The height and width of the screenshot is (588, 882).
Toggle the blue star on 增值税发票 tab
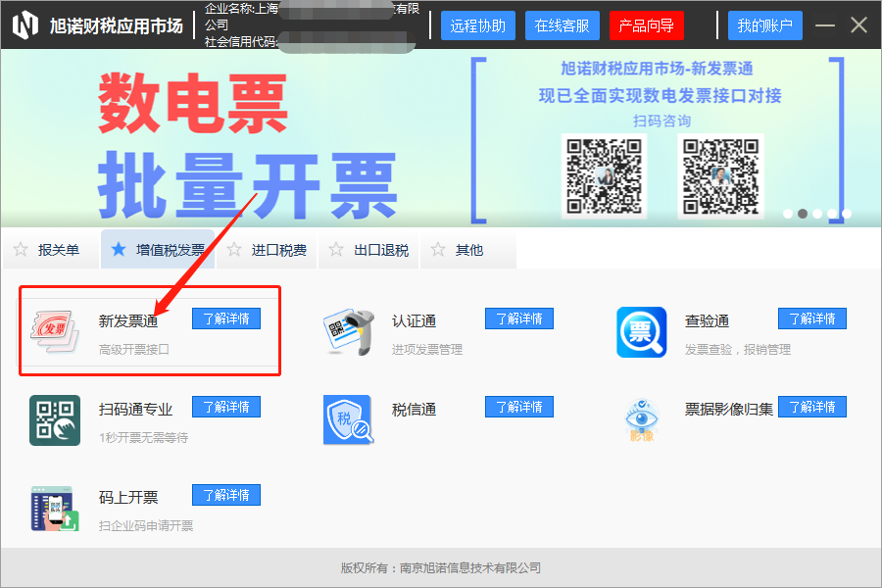[x=119, y=249]
